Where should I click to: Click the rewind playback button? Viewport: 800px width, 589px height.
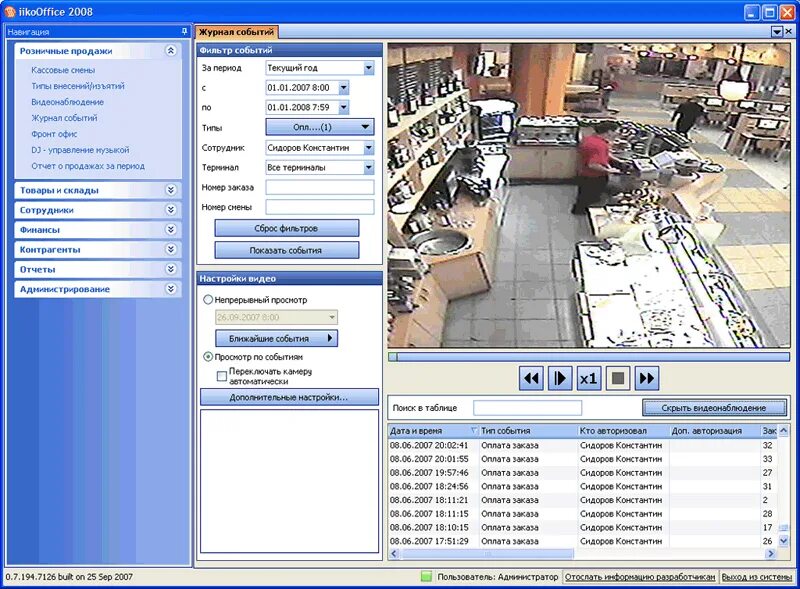tap(531, 378)
